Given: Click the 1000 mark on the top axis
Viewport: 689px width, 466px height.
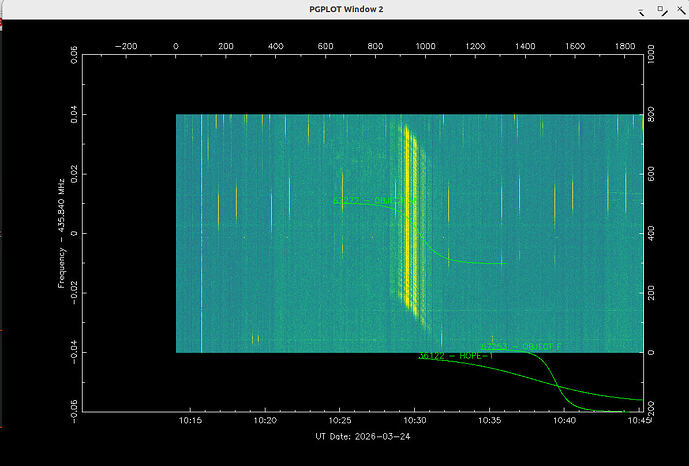Looking at the screenshot, I should [x=425, y=46].
